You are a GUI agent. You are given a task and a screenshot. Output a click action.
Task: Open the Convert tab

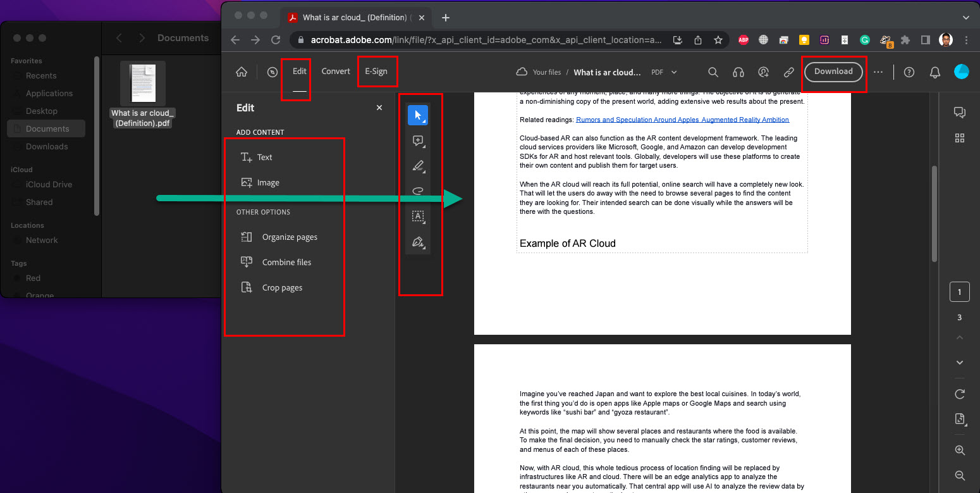(336, 72)
